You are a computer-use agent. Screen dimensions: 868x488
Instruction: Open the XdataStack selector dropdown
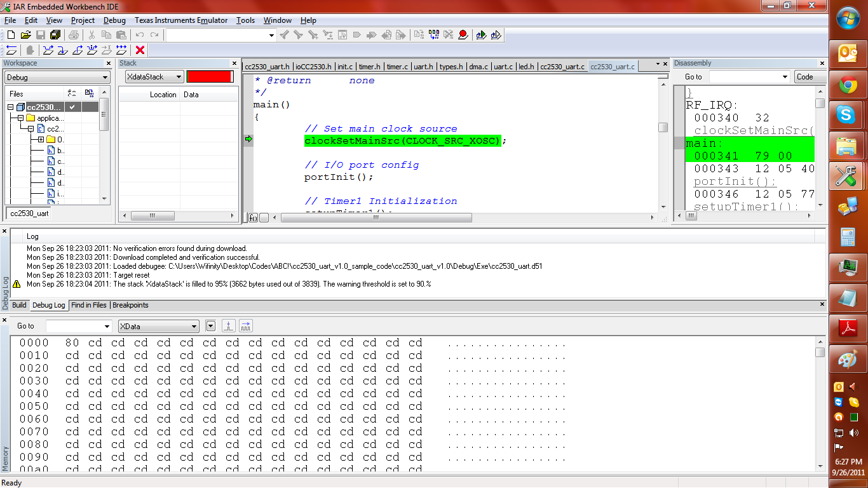pyautogui.click(x=154, y=77)
